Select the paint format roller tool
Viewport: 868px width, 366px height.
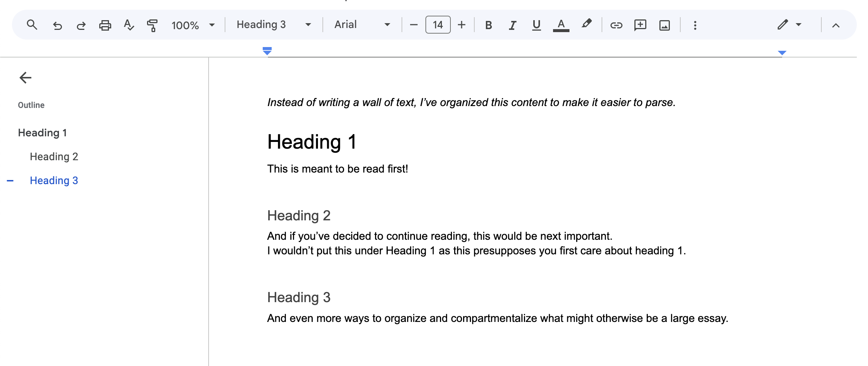152,25
